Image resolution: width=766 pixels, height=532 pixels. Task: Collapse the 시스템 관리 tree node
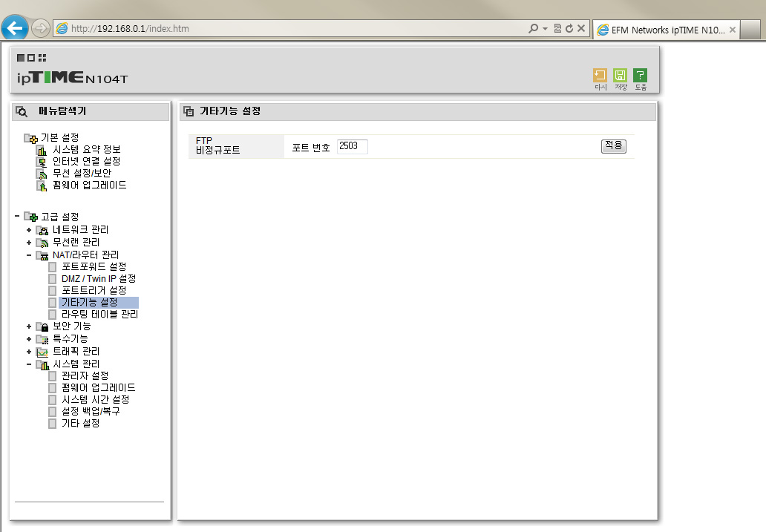[29, 364]
